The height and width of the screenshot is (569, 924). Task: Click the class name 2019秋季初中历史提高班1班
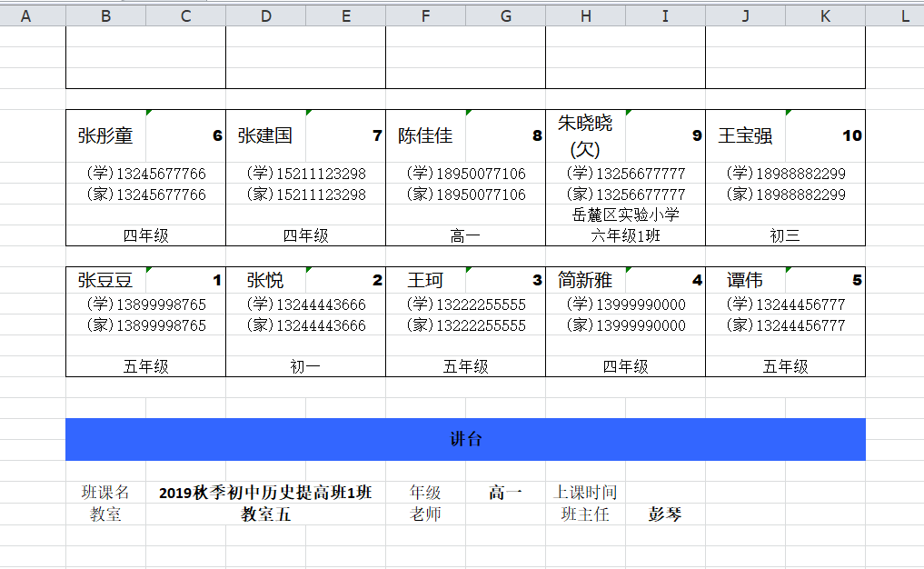pos(265,493)
